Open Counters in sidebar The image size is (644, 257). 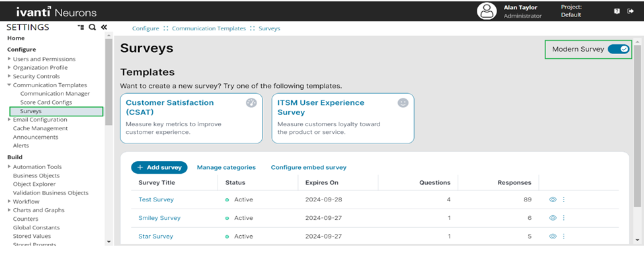pos(26,219)
